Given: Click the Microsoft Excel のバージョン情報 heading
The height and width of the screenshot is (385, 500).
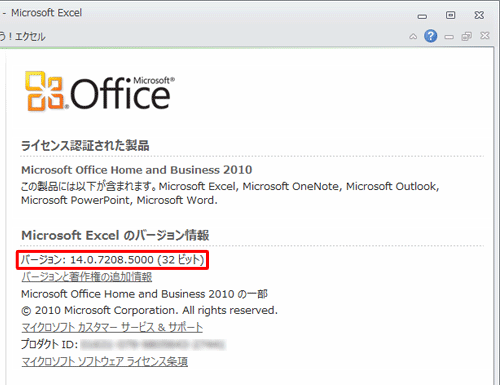Looking at the screenshot, I should (115, 235).
